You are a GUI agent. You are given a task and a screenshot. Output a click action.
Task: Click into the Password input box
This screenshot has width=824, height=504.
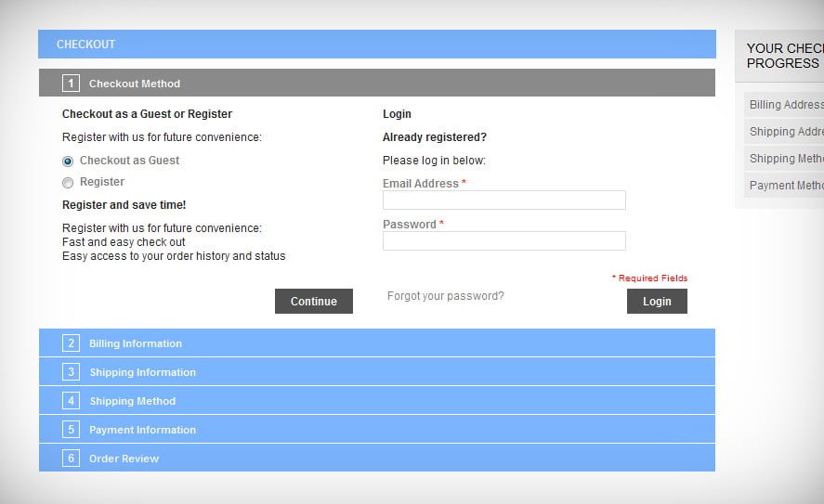pyautogui.click(x=504, y=241)
